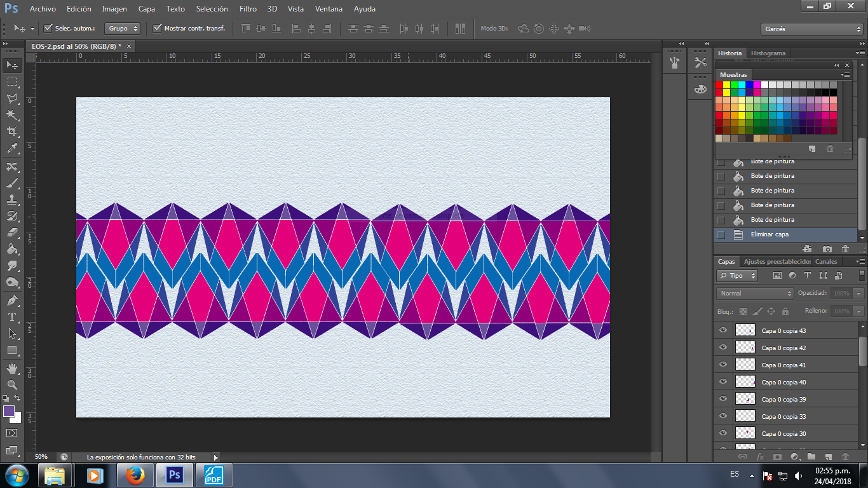The width and height of the screenshot is (868, 488).
Task: Filter layers by pixel image icon
Action: [777, 276]
